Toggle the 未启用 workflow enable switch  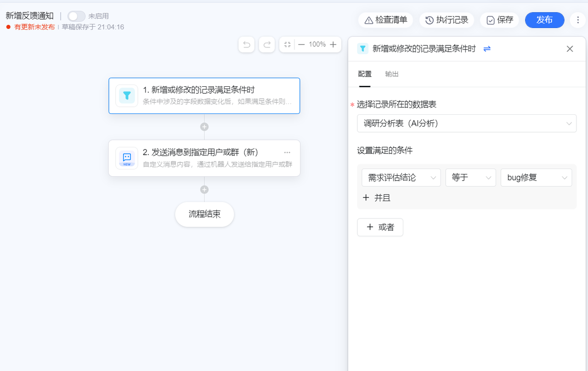coord(76,16)
